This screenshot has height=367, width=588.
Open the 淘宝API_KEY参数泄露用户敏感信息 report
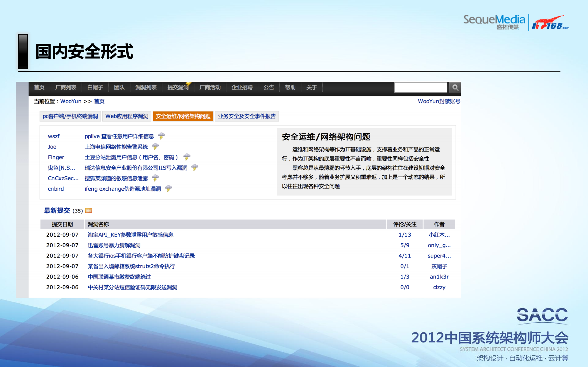(x=130, y=234)
